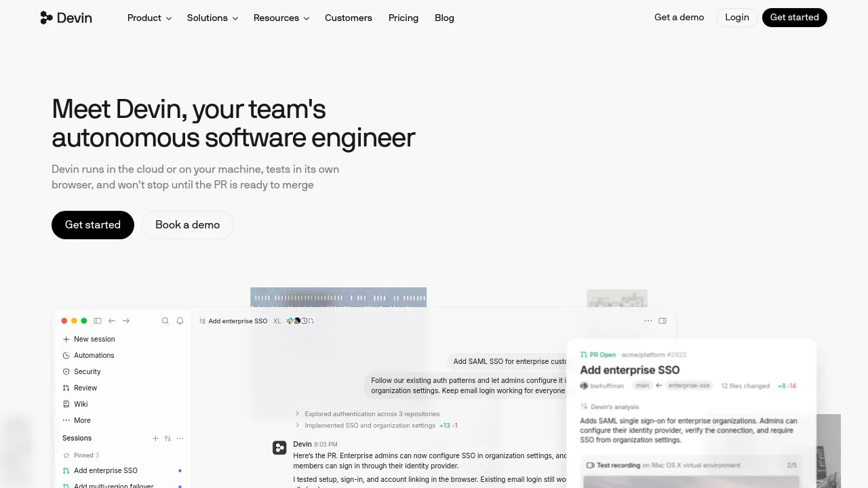Click the clock icon in the session header
This screenshot has height=488, width=868.
(x=304, y=321)
